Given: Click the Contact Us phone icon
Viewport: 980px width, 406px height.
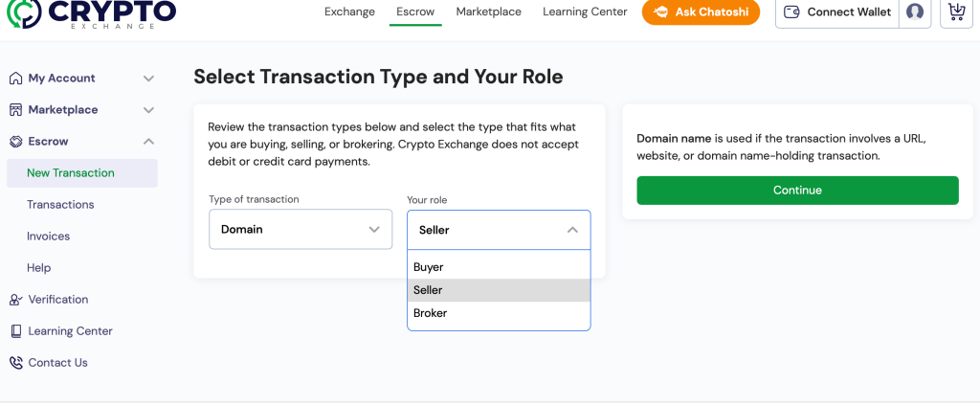Looking at the screenshot, I should 15,363.
